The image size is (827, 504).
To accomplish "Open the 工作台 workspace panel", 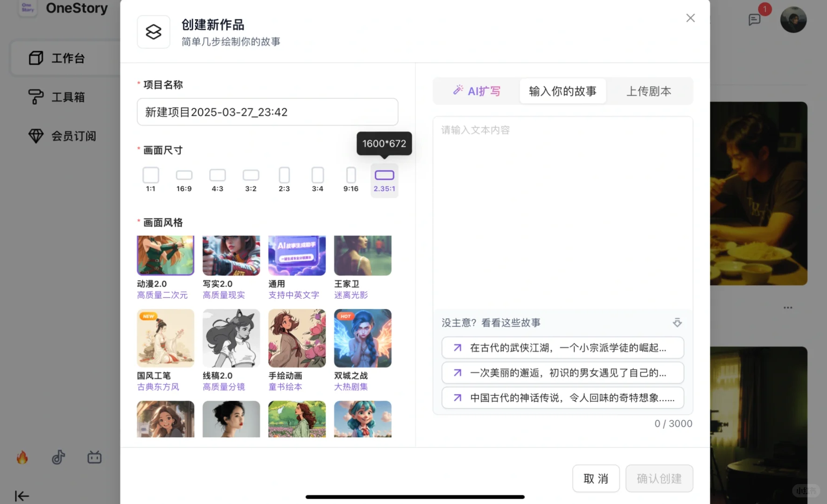I will [x=68, y=58].
